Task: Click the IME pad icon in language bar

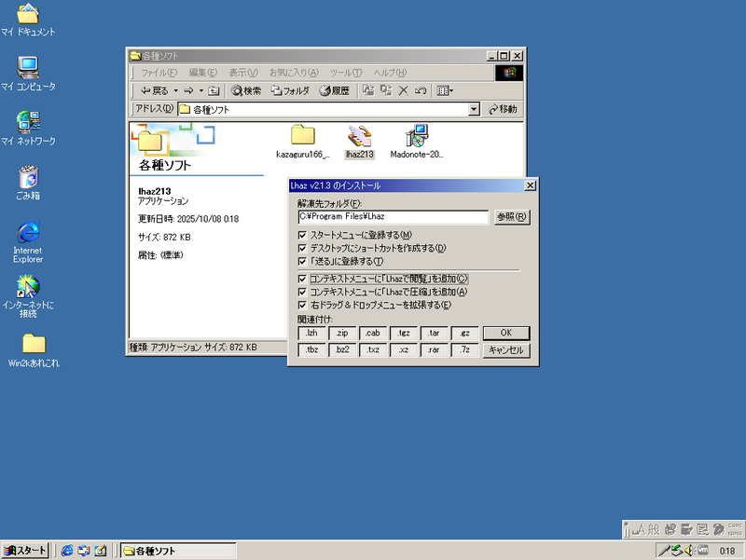Action: (x=670, y=529)
